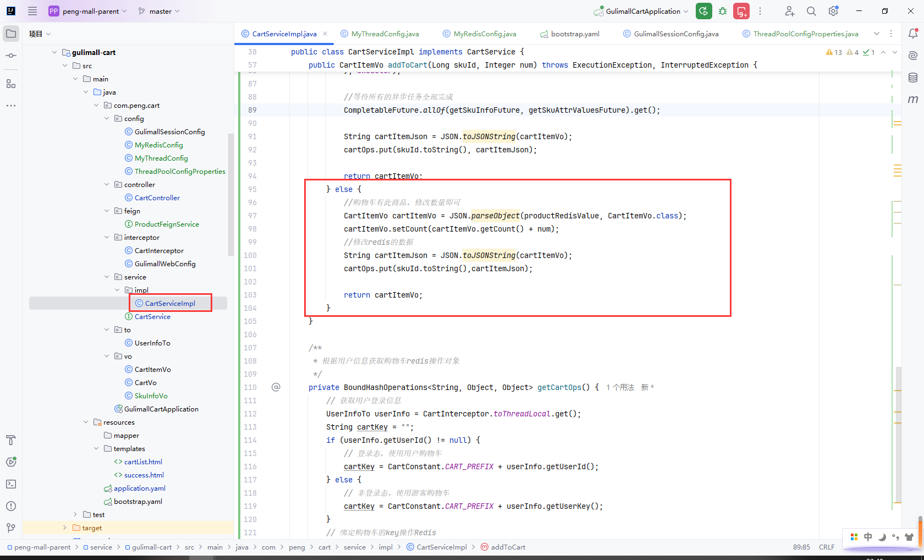This screenshot has width=924, height=560.
Task: Click the moon icon in IME toolbar
Action: [882, 537]
